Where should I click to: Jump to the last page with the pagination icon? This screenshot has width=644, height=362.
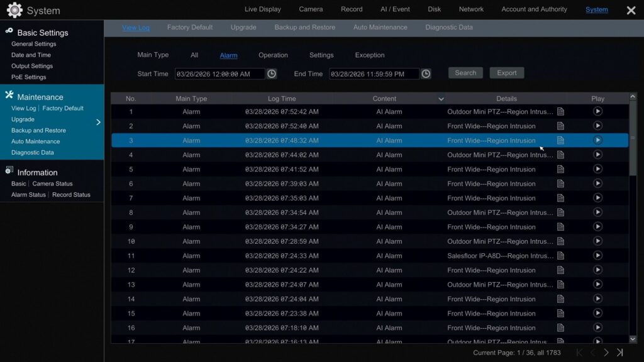(x=619, y=353)
